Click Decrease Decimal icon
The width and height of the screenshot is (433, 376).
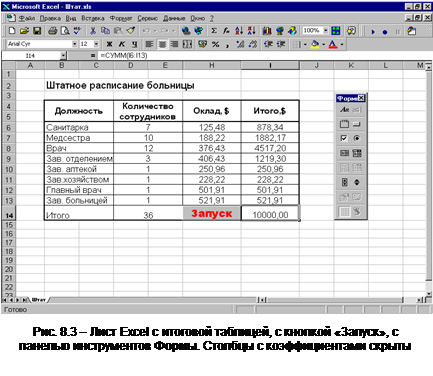pos(253,44)
